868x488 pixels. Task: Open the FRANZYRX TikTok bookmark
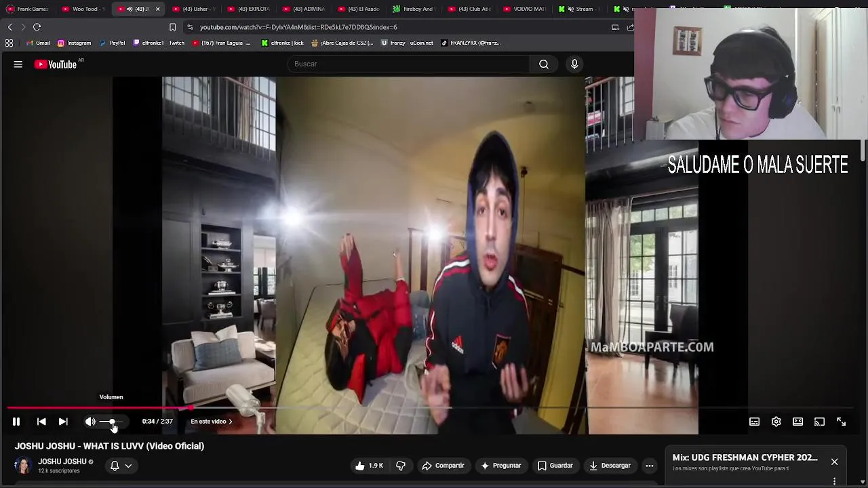click(x=471, y=43)
